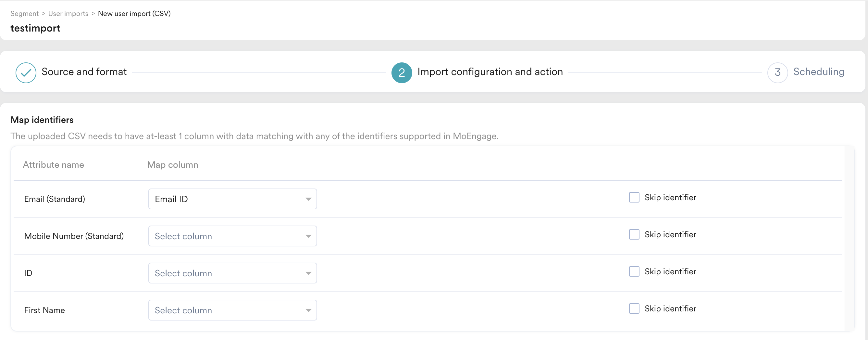Check Skip identifier for Email (Standard)
Image resolution: width=868 pixels, height=340 pixels.
[634, 197]
